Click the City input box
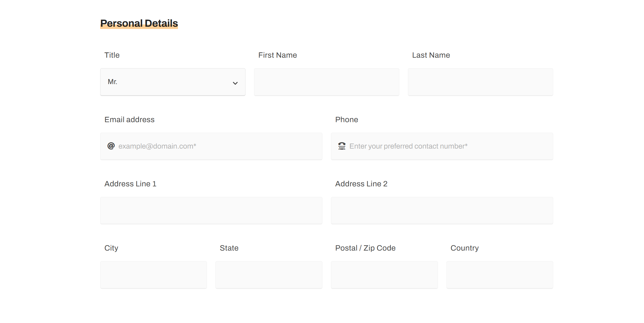 click(154, 275)
